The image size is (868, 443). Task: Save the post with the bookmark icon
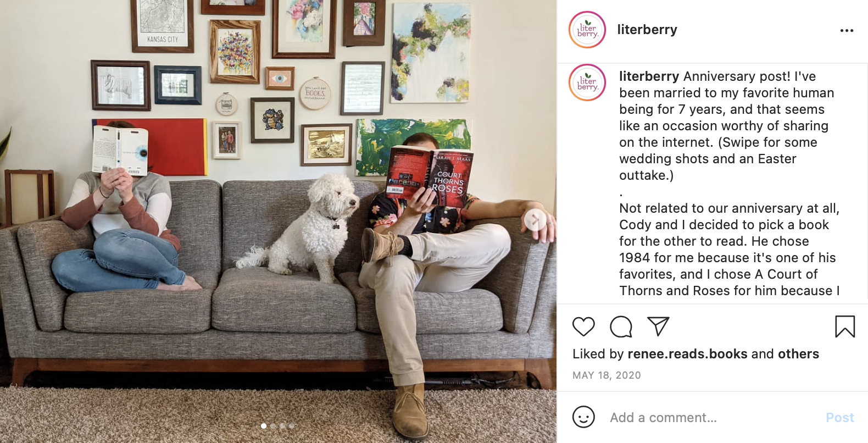(845, 326)
